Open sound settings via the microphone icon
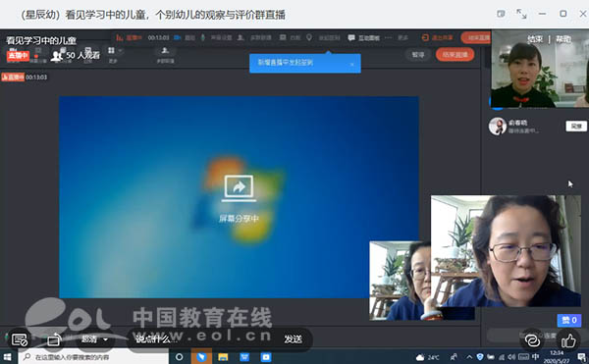Image resolution: width=589 pixels, height=364 pixels. pos(203,37)
